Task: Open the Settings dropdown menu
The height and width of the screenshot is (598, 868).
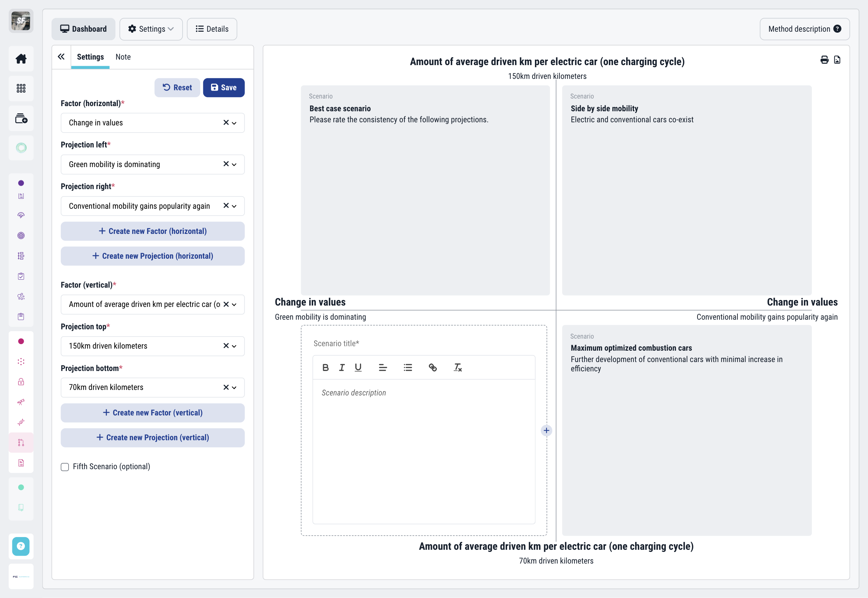Action: 151,29
